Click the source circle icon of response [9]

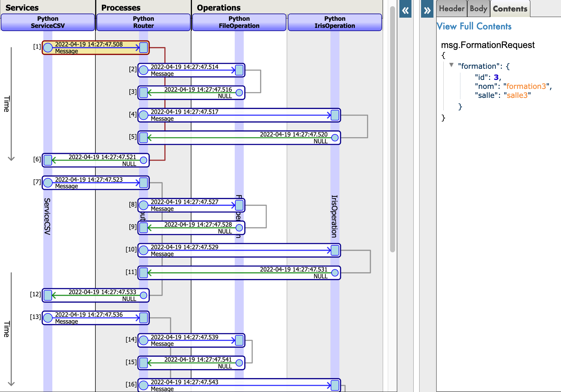pyautogui.click(x=239, y=228)
